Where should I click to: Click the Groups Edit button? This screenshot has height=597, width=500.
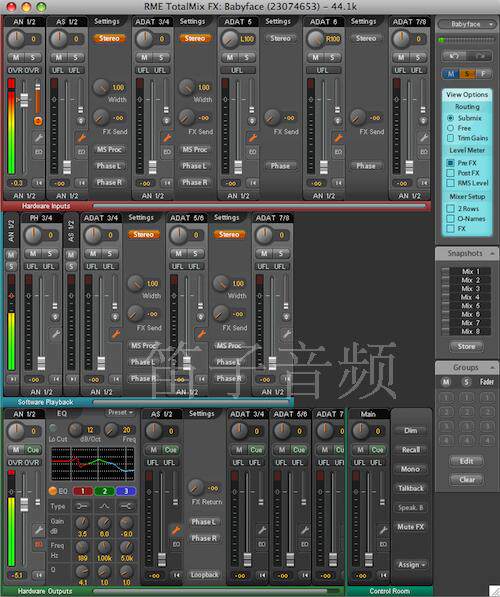(466, 461)
